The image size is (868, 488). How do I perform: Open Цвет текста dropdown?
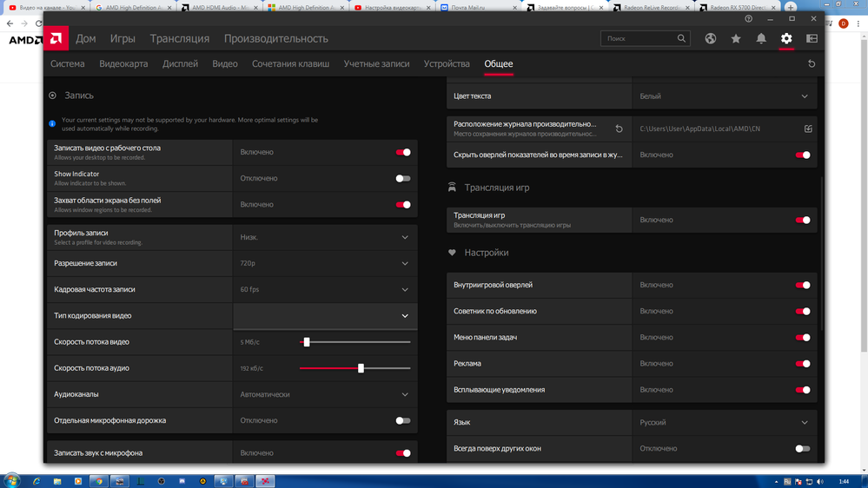[725, 96]
